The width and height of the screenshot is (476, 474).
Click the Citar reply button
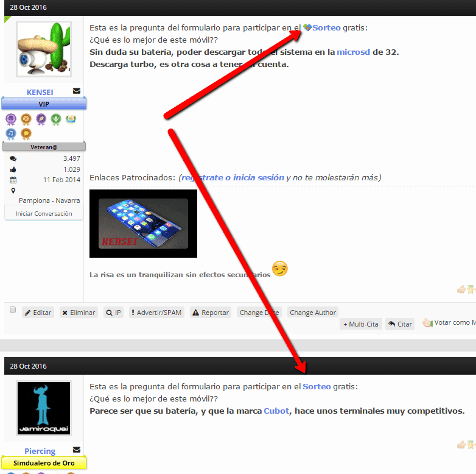click(400, 324)
